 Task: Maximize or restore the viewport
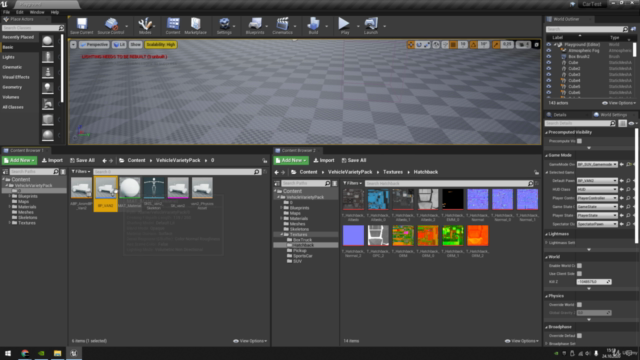coord(536,44)
